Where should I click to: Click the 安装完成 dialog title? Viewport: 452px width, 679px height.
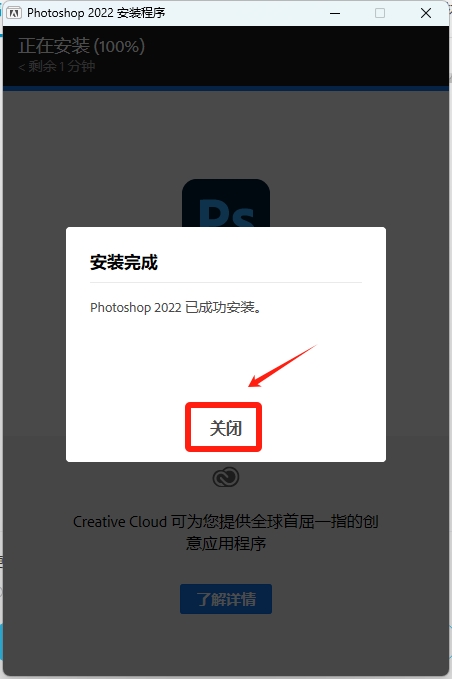click(x=124, y=262)
